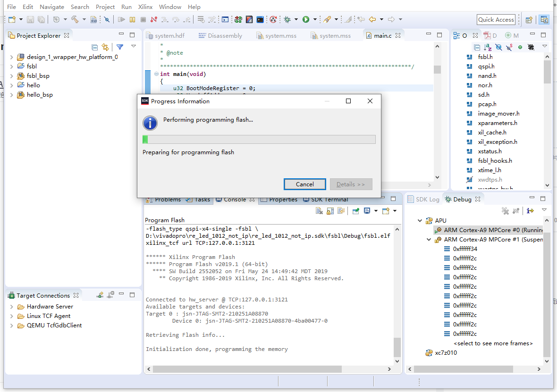The height and width of the screenshot is (392, 557).
Task: Toggle Hide Static Members in Outline
Action: click(x=509, y=47)
